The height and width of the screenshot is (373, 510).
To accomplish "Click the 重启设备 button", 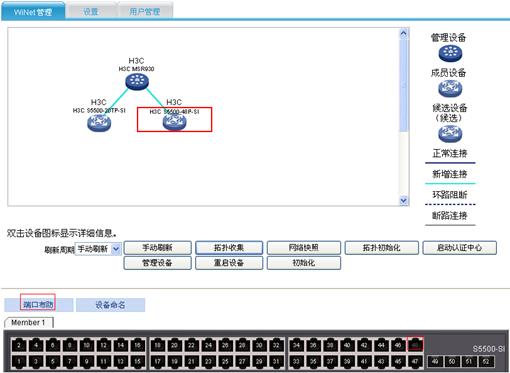I will coord(229,263).
